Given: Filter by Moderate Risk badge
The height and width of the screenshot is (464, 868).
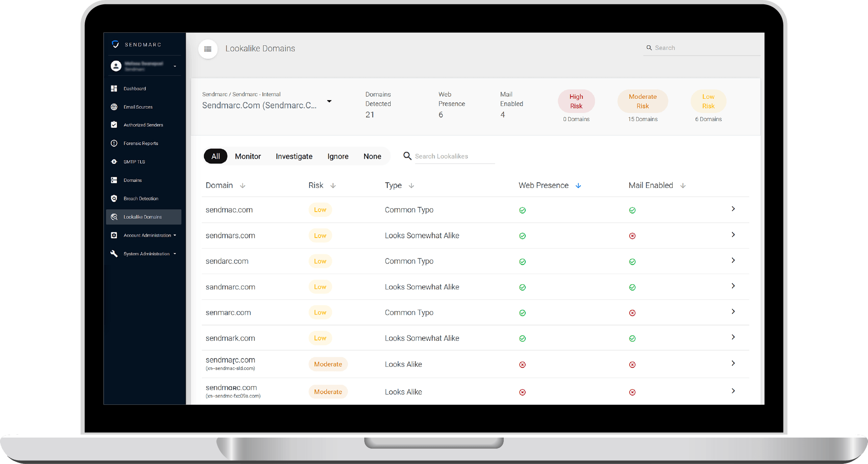Looking at the screenshot, I should click(x=643, y=101).
